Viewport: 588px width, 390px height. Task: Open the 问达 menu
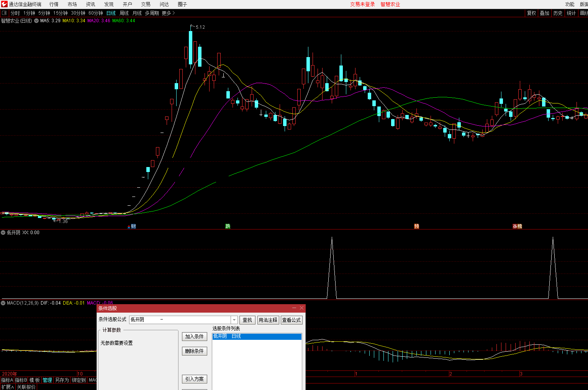[164, 4]
